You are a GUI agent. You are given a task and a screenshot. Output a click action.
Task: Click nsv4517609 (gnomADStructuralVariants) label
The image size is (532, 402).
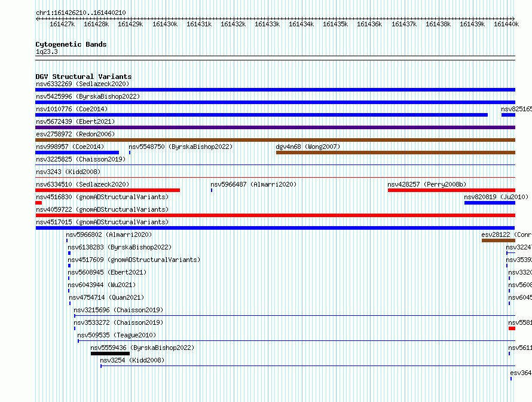[x=134, y=260]
